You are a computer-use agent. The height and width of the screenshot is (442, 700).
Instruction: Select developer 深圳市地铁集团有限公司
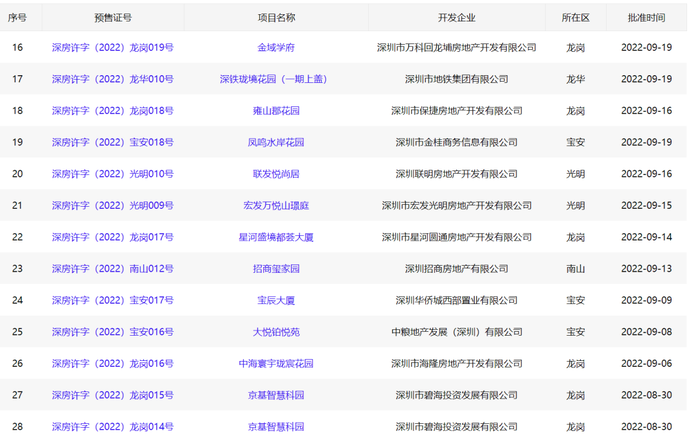(456, 79)
